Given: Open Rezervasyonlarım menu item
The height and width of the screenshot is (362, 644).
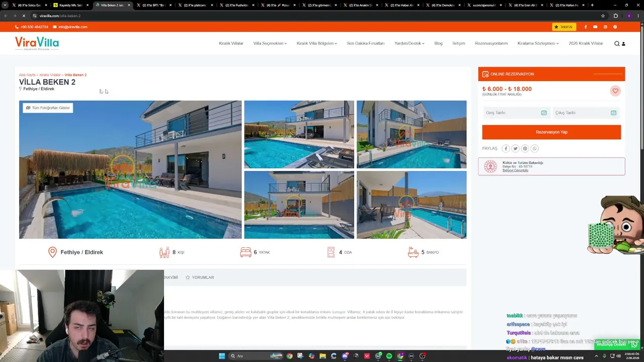Looking at the screenshot, I should pyautogui.click(x=491, y=43).
